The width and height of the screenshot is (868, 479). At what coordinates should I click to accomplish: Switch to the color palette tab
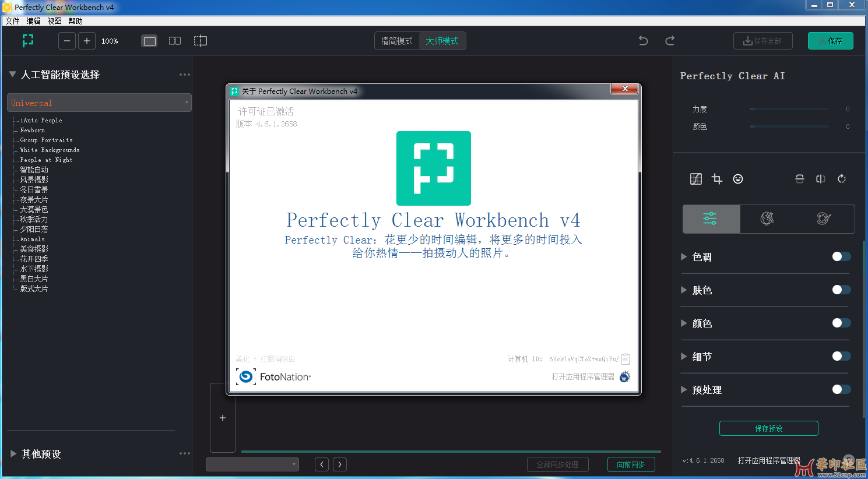point(824,219)
